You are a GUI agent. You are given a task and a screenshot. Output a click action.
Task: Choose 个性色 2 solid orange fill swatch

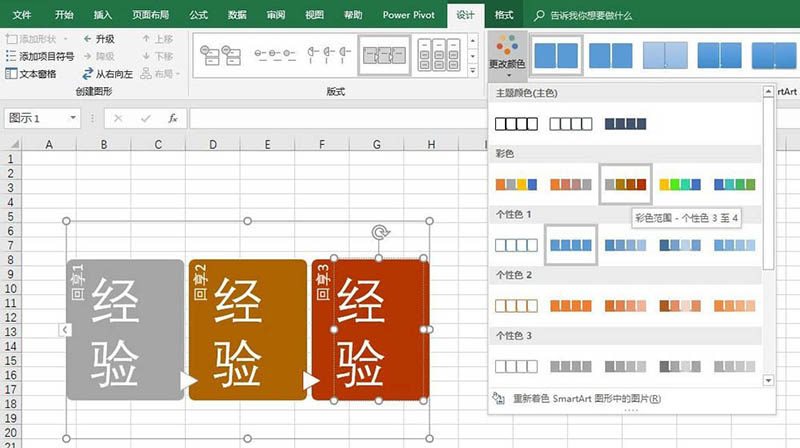click(571, 306)
